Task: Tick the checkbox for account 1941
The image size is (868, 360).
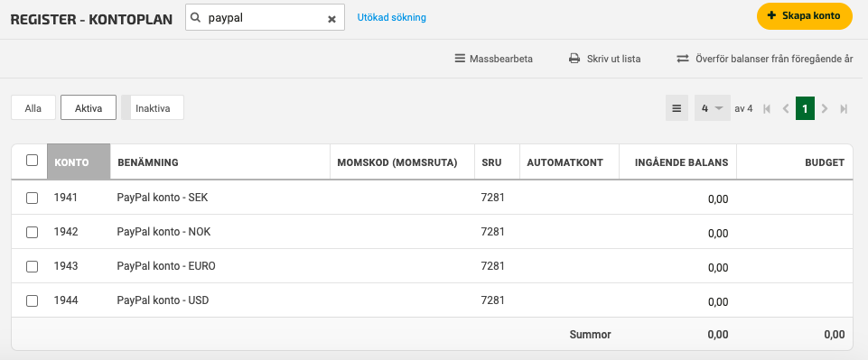Action: point(33,198)
